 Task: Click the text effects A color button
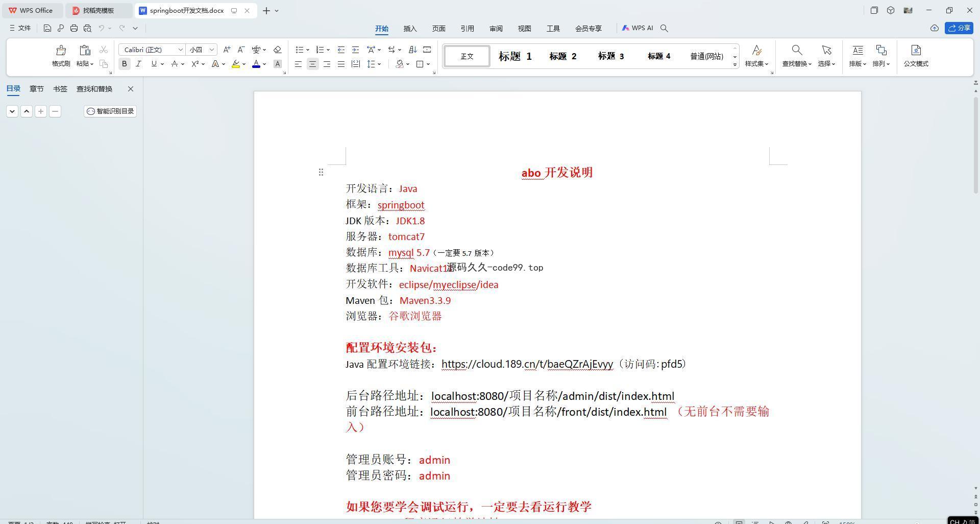[x=215, y=64]
